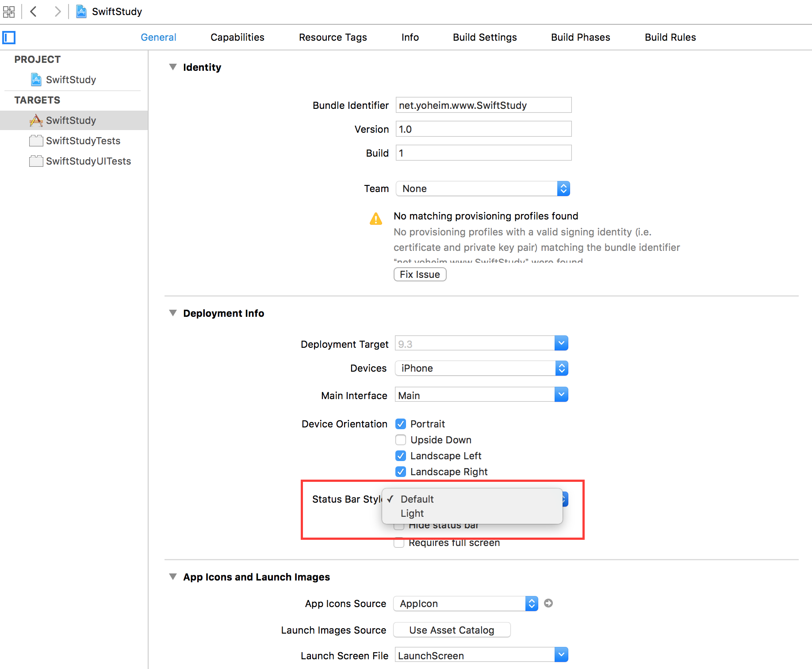Open the Launch Screen File dropdown arrow
Viewport: 812px width, 669px height.
click(x=561, y=654)
